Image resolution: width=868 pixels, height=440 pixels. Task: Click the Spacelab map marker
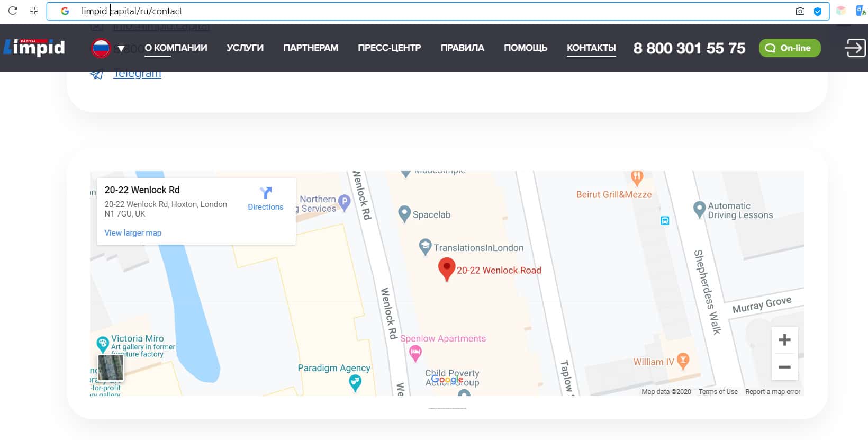click(404, 213)
